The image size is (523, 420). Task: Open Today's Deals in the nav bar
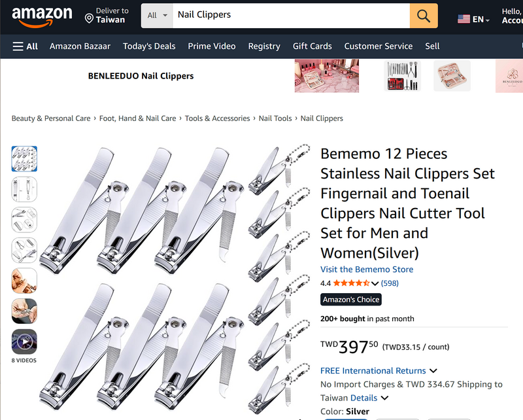coord(149,46)
